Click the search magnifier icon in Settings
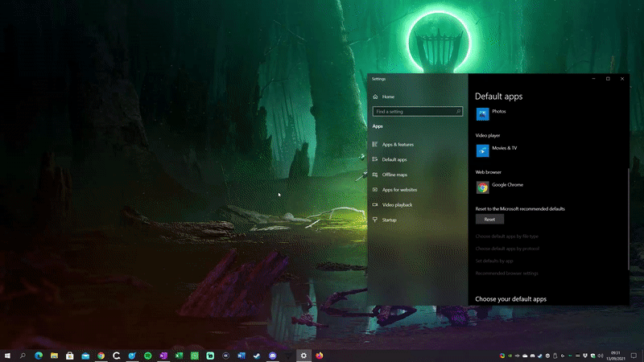Image resolution: width=644 pixels, height=362 pixels. tap(459, 112)
